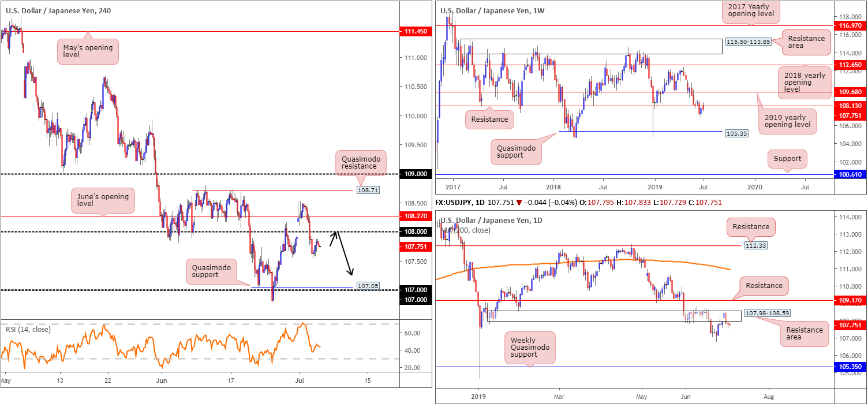The image size is (868, 407).
Task: Click the 107.751 current price tag on 240 chart
Action: coord(415,247)
